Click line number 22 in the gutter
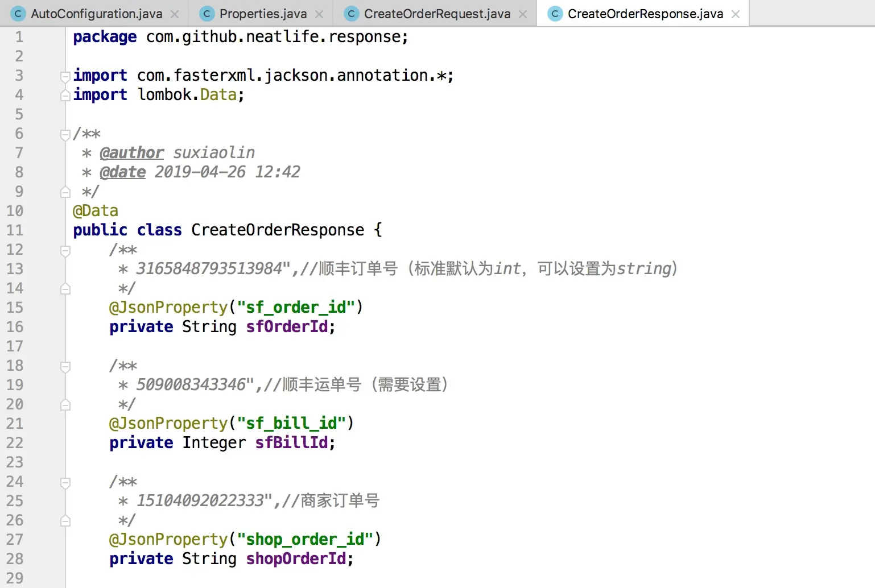The height and width of the screenshot is (588, 875). pos(15,443)
